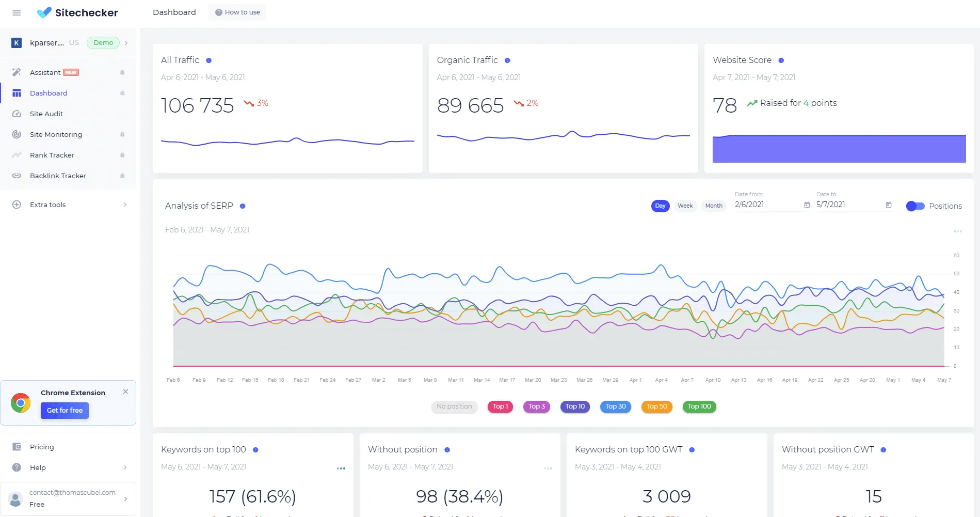
Task: Open the Keywords on top 100 options menu
Action: (341, 468)
